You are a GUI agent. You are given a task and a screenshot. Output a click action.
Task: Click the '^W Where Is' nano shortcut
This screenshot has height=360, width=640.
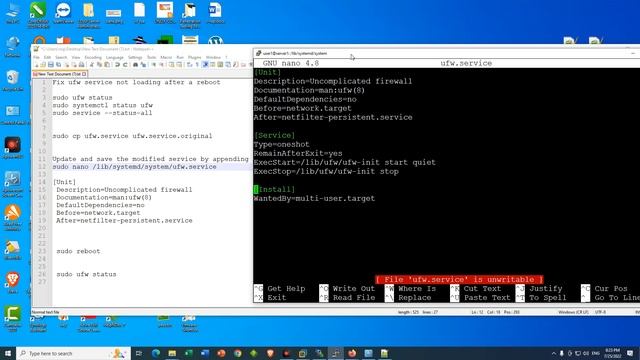(411, 289)
